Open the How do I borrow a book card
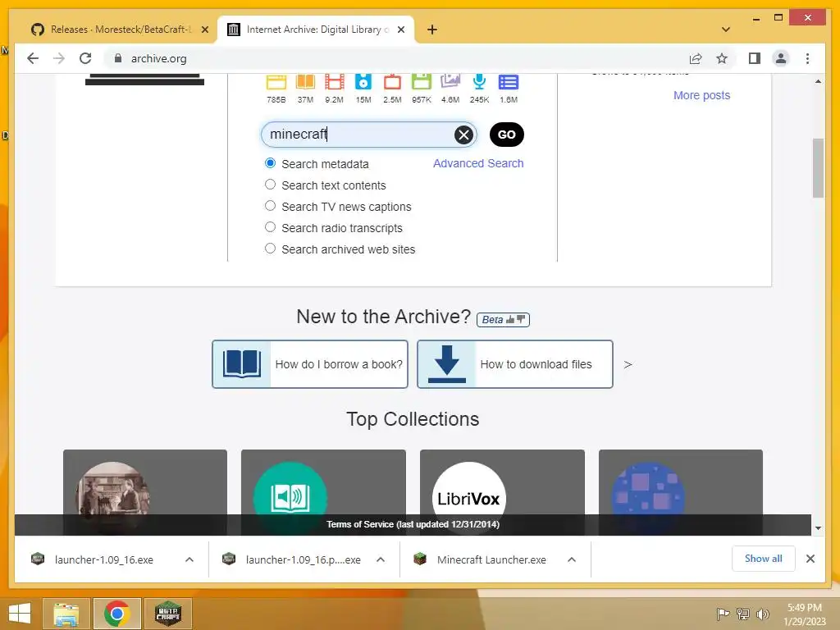The image size is (840, 630). 309,364
